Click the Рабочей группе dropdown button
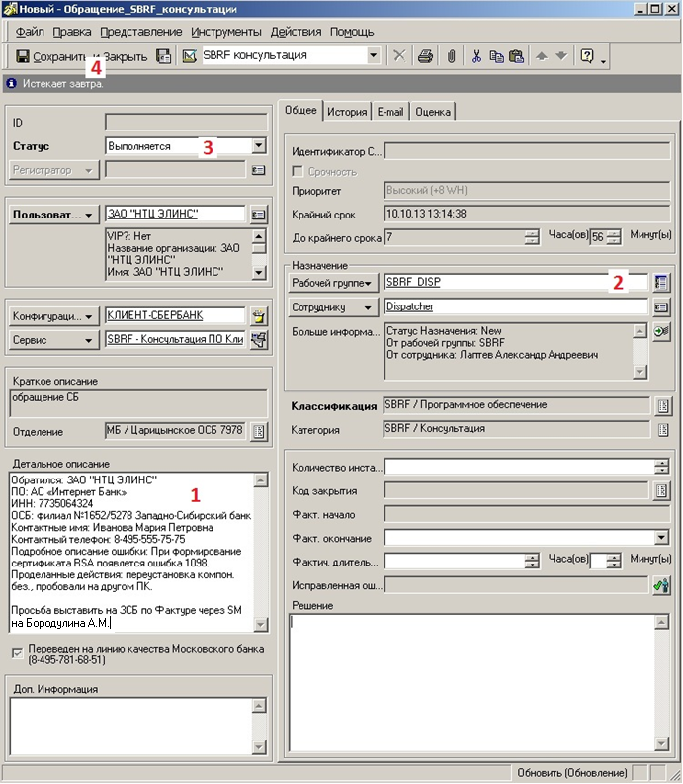 pos(333,283)
